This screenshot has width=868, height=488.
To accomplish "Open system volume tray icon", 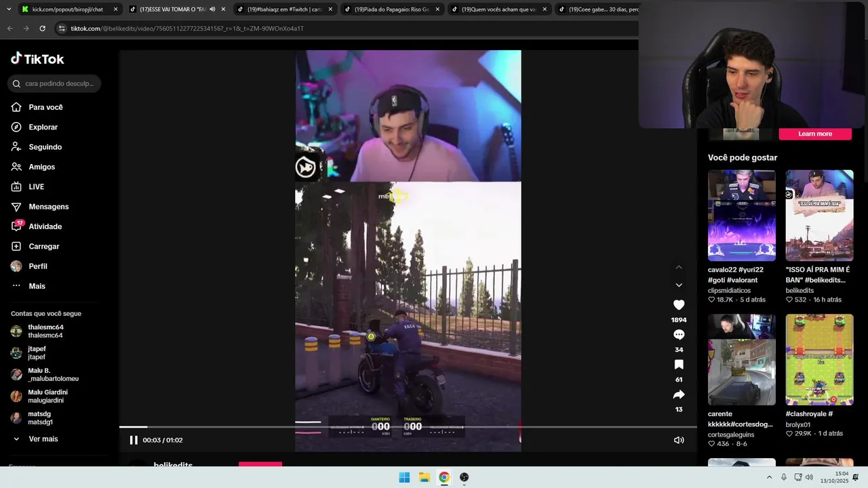I will (x=809, y=477).
